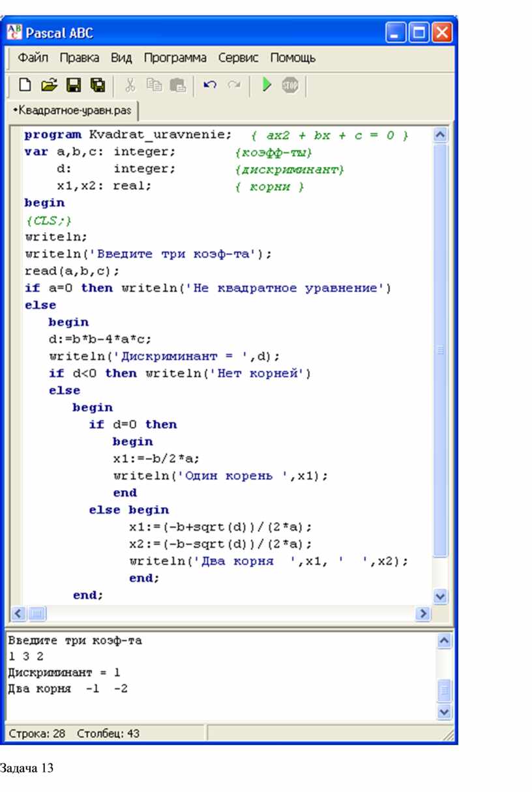Viewport: 532px width, 792px height.
Task: Click the 'd:=b*b-4*a*c;' code line
Action: (x=100, y=339)
